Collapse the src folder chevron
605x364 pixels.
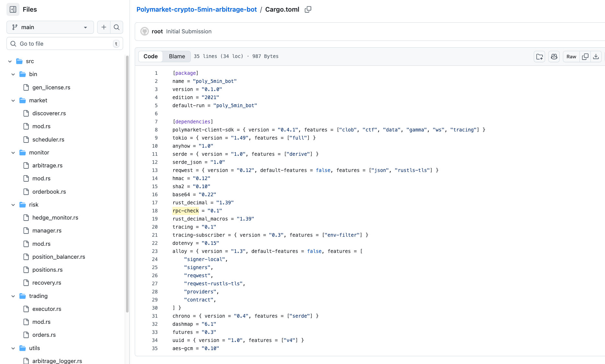click(10, 61)
